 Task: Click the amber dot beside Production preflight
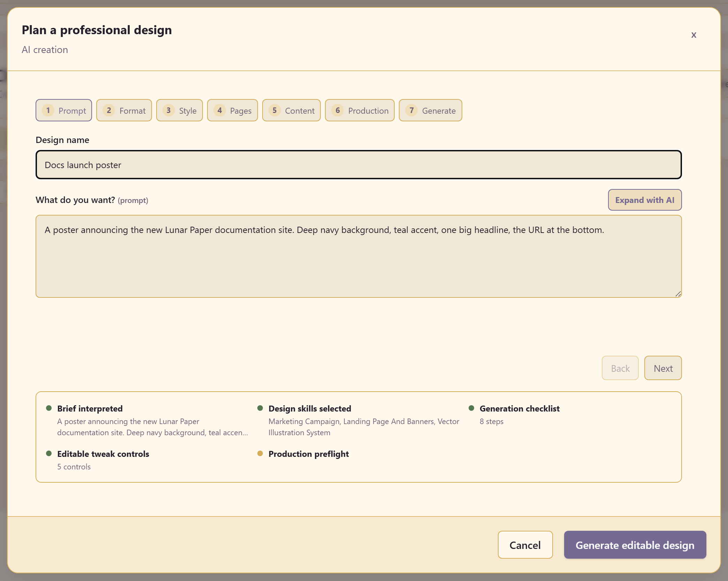coord(260,453)
